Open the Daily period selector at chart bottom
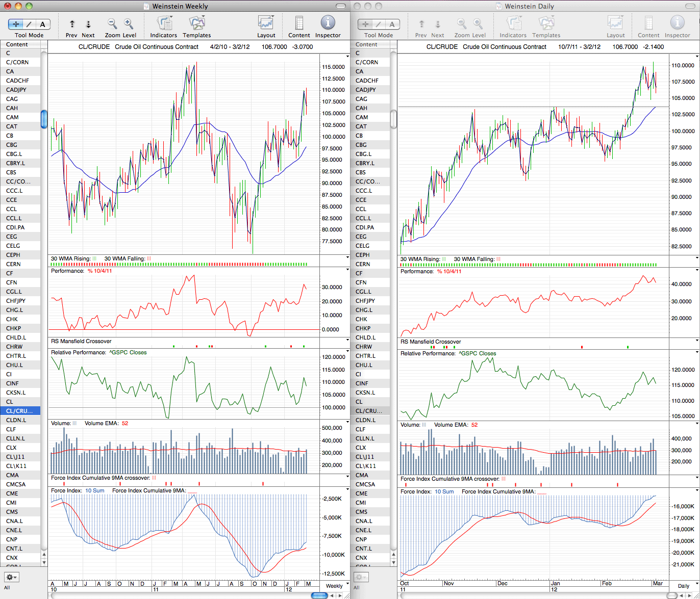The height and width of the screenshot is (599, 700). [684, 586]
